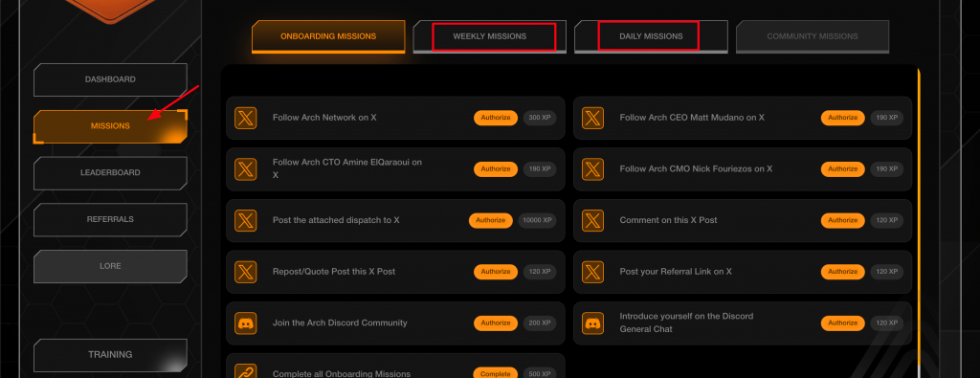Viewport: 980px width, 378px height.
Task: Switch to Daily Missions tab
Action: click(x=651, y=36)
